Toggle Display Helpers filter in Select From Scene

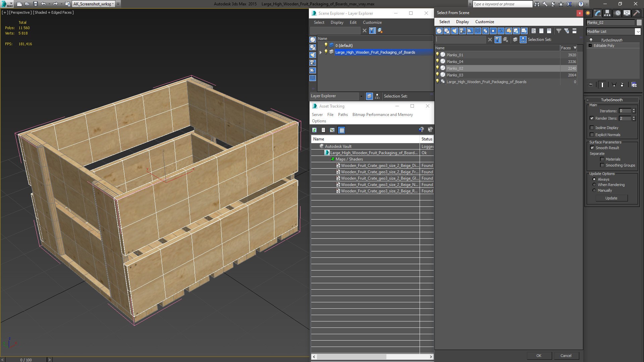[470, 31]
